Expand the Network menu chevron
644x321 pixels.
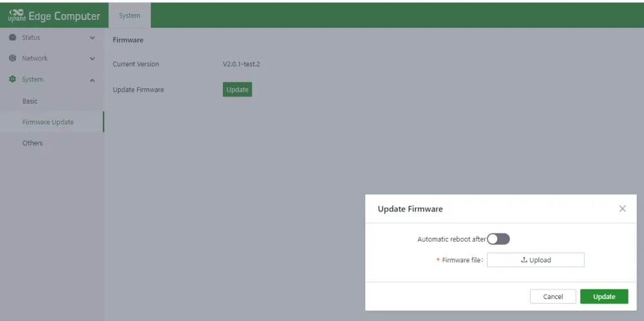coord(92,59)
